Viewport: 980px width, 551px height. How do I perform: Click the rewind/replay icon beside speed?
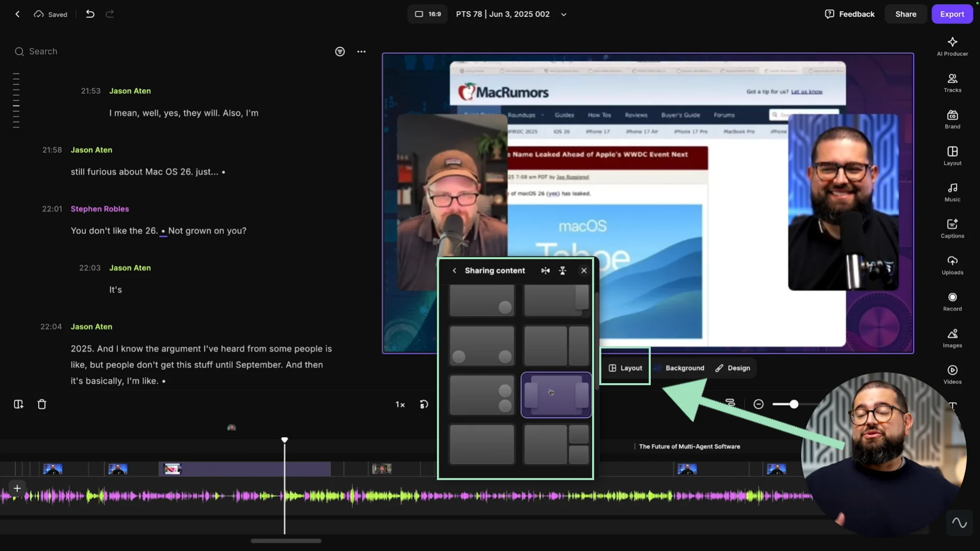424,405
